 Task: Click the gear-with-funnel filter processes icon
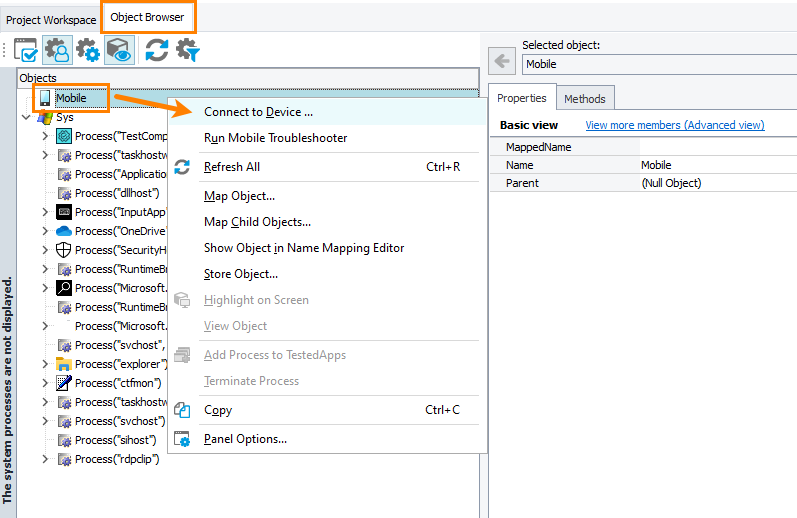point(187,50)
